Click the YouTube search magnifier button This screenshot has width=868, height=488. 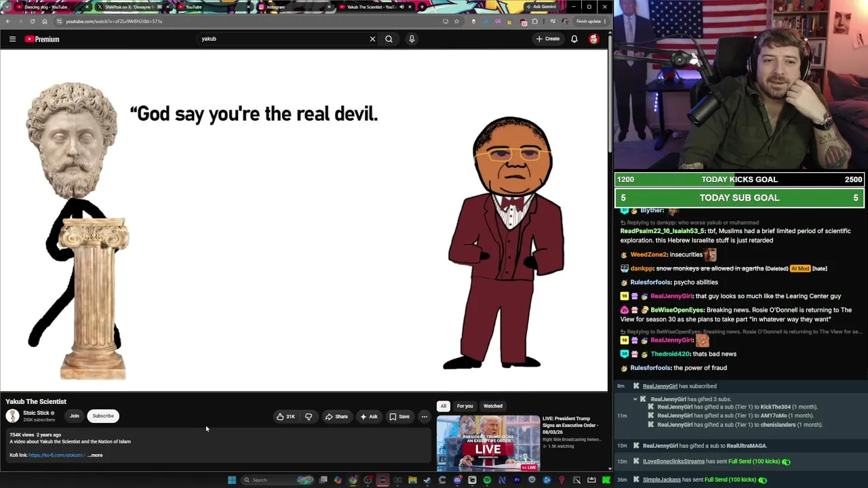(389, 39)
